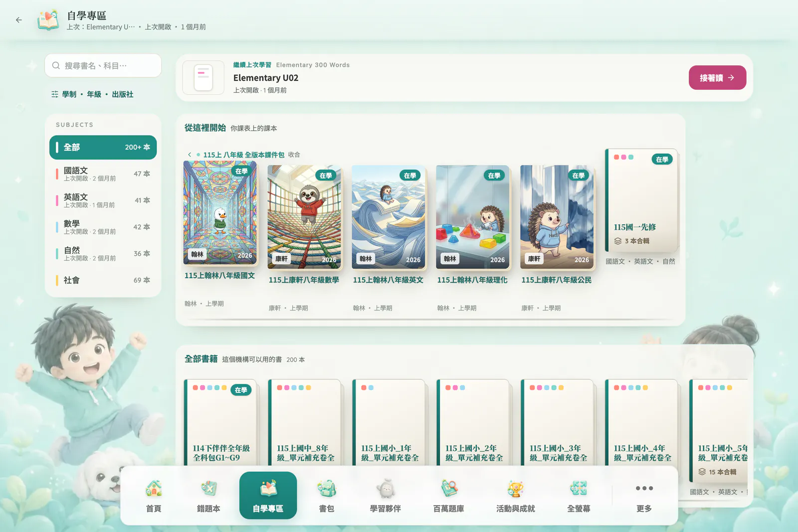
Task: Open the 更多 three-dots menu
Action: (644, 496)
